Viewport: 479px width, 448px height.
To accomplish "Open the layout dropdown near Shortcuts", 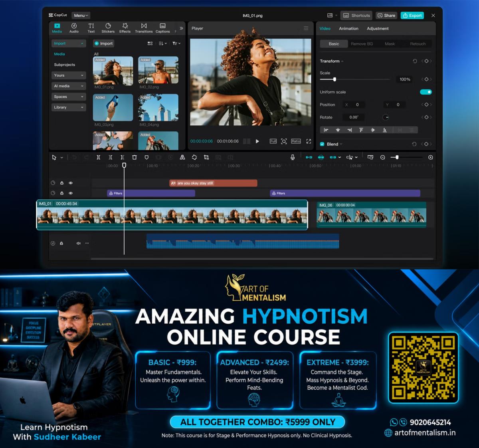I will tap(332, 16).
